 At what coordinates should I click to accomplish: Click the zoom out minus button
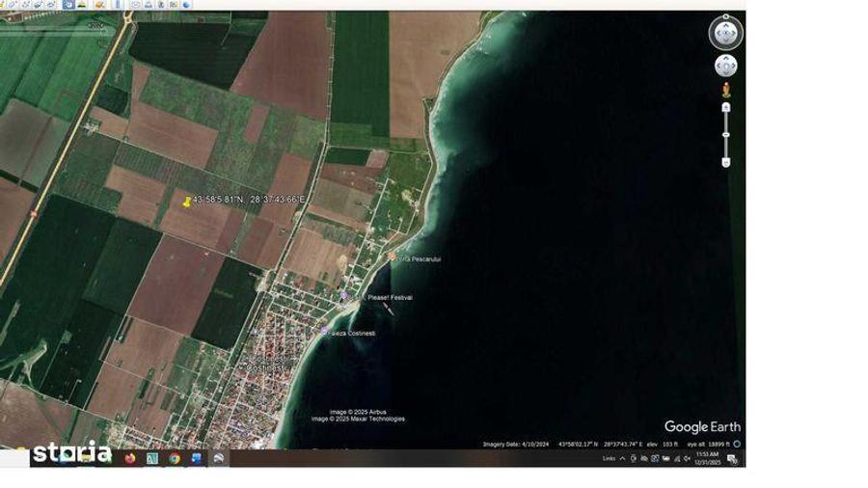pos(725,162)
